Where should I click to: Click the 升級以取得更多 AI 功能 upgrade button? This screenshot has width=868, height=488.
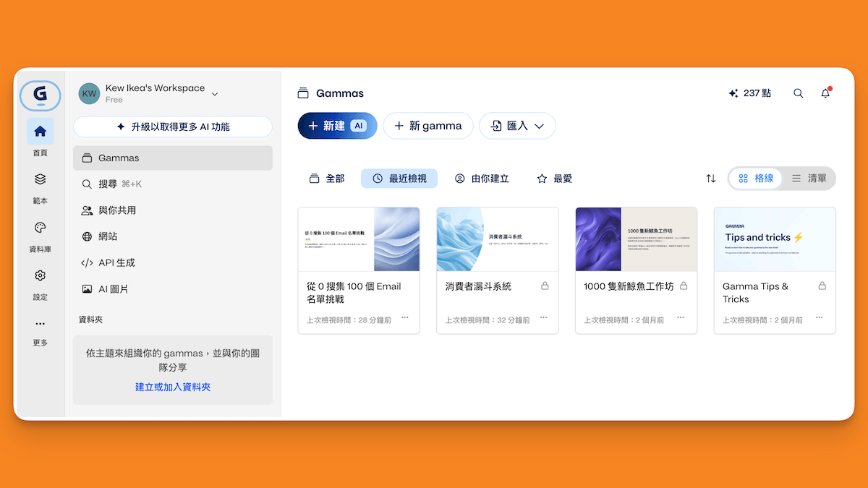(x=173, y=127)
